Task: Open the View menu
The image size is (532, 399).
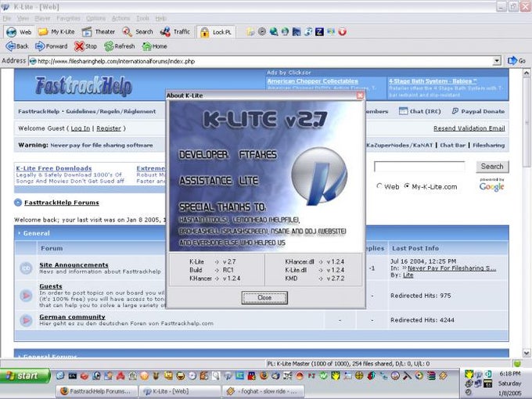Action: coord(23,18)
